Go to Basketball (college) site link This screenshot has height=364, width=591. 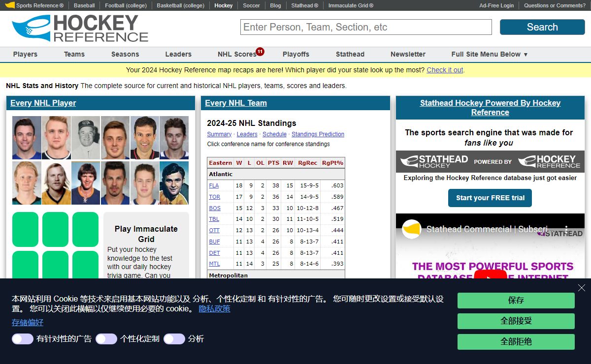coord(180,5)
